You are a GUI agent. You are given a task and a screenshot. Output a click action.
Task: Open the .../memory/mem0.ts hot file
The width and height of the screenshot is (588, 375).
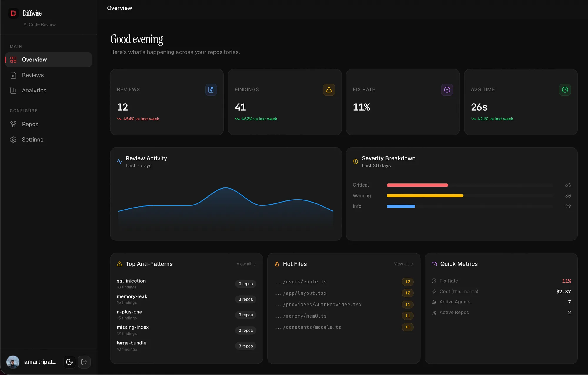pyautogui.click(x=344, y=316)
